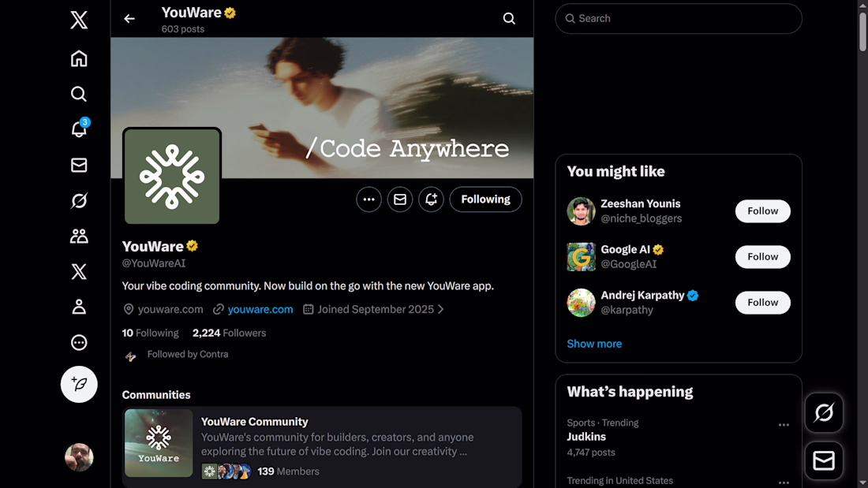Click the @YouWareAI handle text
868x488 pixels.
153,263
